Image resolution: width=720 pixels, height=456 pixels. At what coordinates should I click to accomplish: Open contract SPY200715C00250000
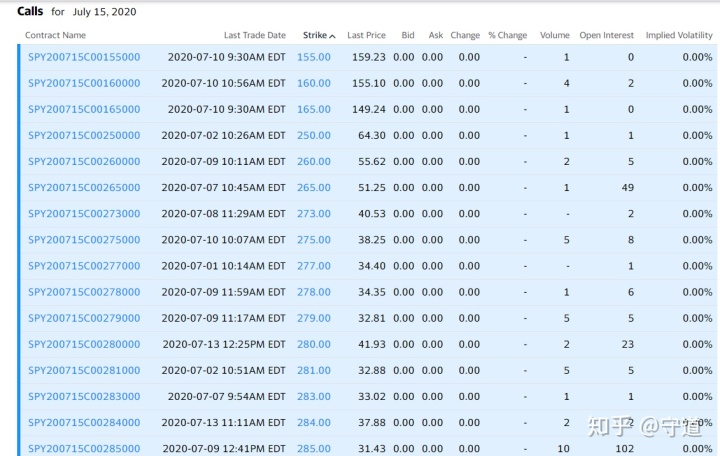pyautogui.click(x=84, y=135)
